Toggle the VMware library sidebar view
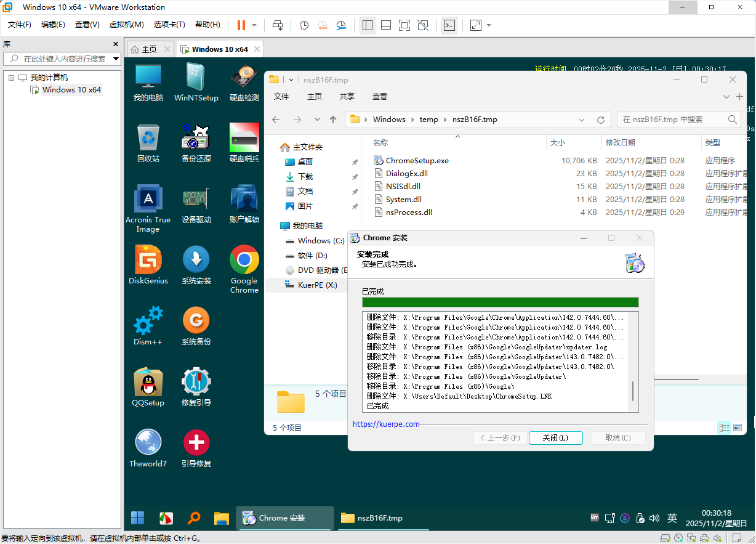756x544 pixels. click(368, 25)
